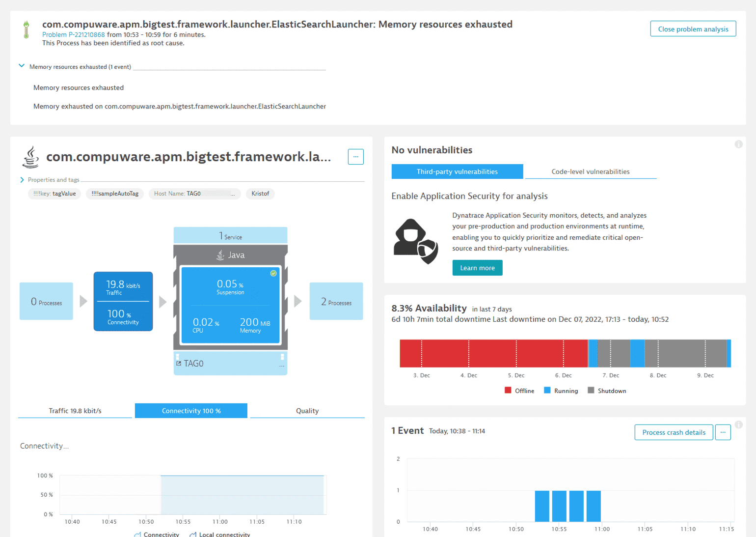This screenshot has height=537, width=756.
Task: Click the first event bar in chart
Action: point(542,506)
